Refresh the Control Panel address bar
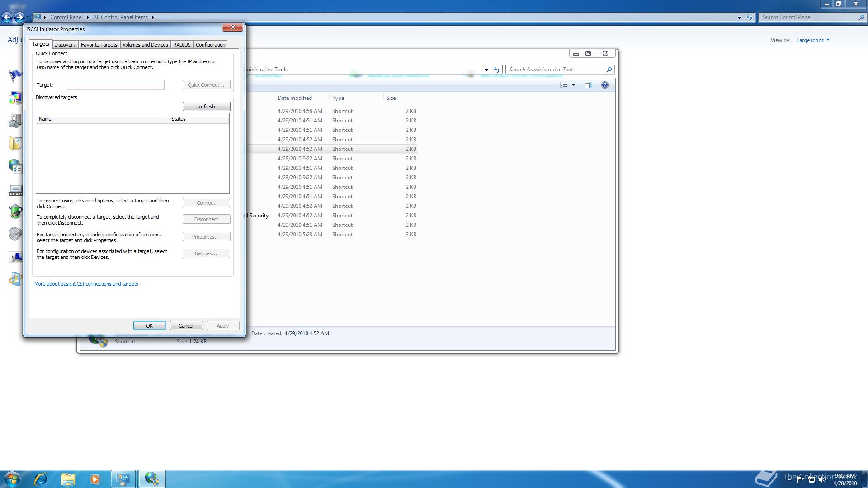Screen dimensions: 868x488 tap(750, 17)
